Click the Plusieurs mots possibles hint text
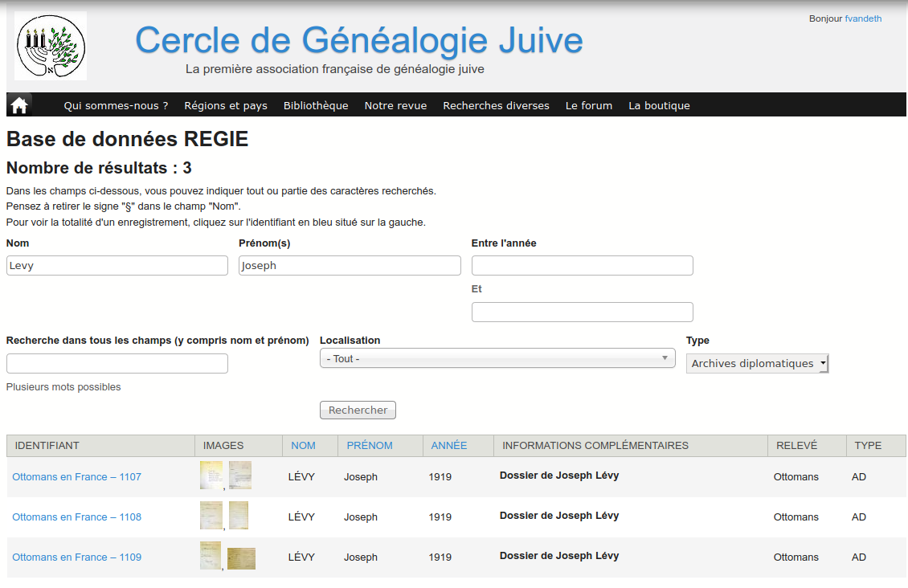908x588 pixels. pyautogui.click(x=63, y=387)
